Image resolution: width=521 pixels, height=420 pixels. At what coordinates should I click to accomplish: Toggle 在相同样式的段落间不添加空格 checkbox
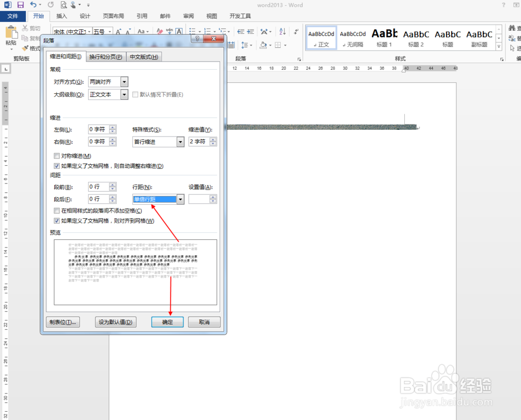[57, 211]
